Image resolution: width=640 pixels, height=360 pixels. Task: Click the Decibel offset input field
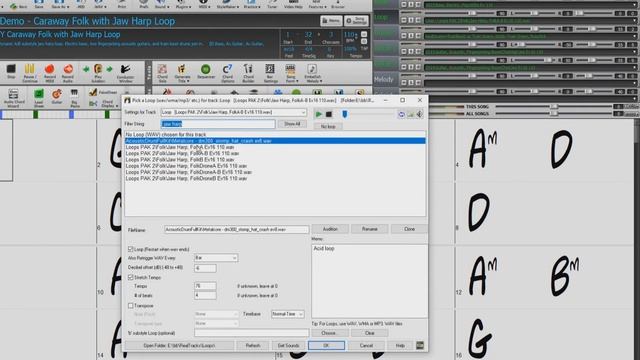click(x=205, y=268)
